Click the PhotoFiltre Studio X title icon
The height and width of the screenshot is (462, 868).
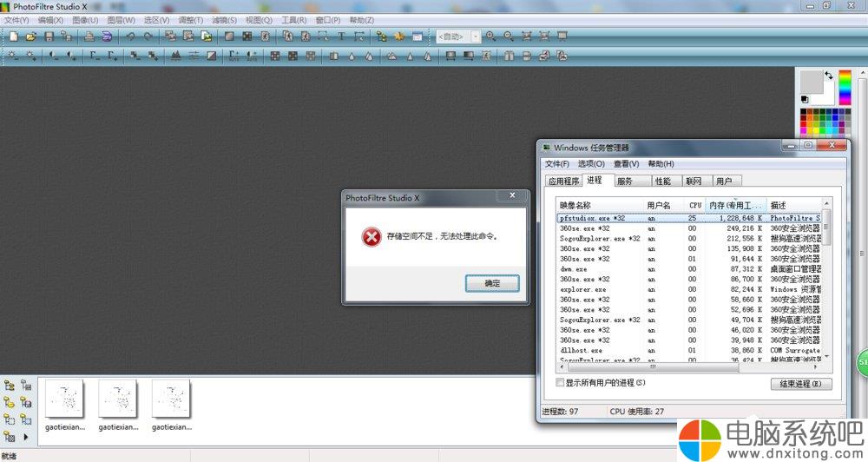tap(5, 7)
